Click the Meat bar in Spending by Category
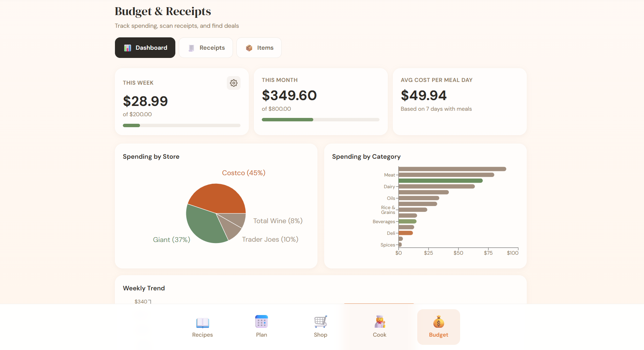The image size is (644, 350). pos(446,174)
